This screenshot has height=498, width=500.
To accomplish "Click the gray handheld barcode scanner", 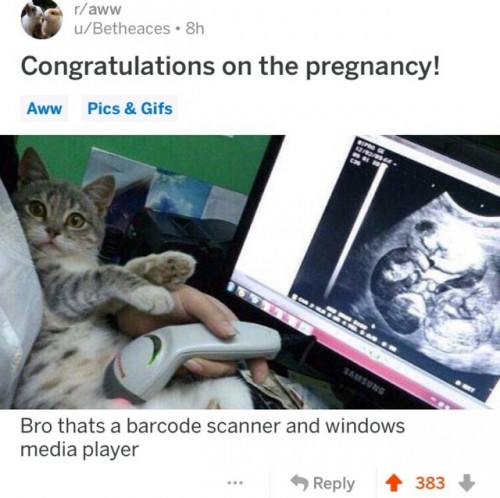I will coord(192,355).
